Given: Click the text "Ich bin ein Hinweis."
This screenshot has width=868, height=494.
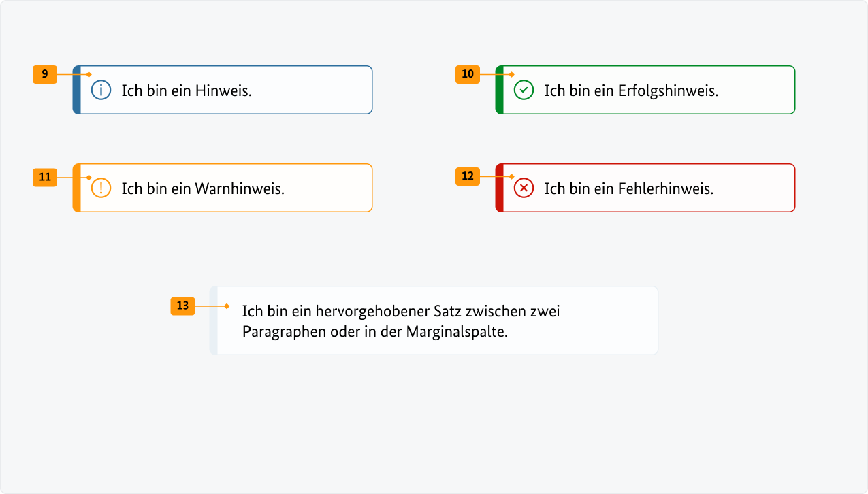Looking at the screenshot, I should coord(187,90).
